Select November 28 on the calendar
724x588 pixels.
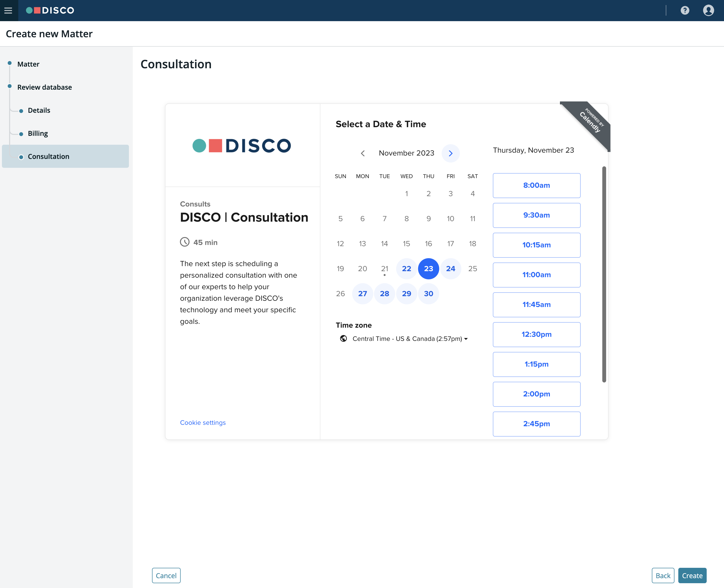click(384, 294)
